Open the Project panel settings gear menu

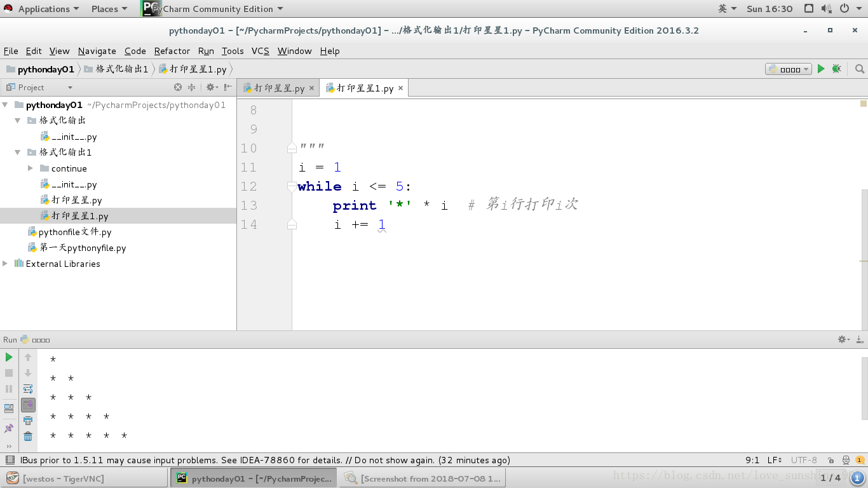point(212,87)
